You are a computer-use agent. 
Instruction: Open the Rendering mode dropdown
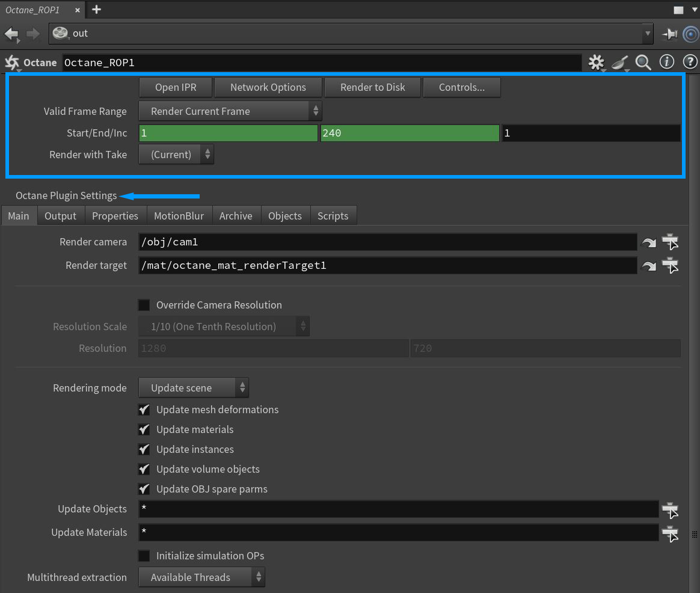coord(194,388)
